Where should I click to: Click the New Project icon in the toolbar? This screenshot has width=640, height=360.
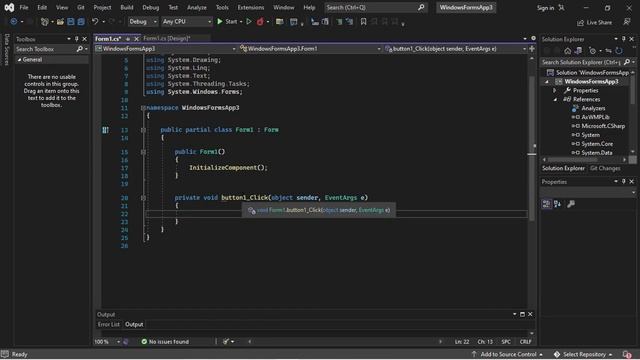click(x=45, y=22)
